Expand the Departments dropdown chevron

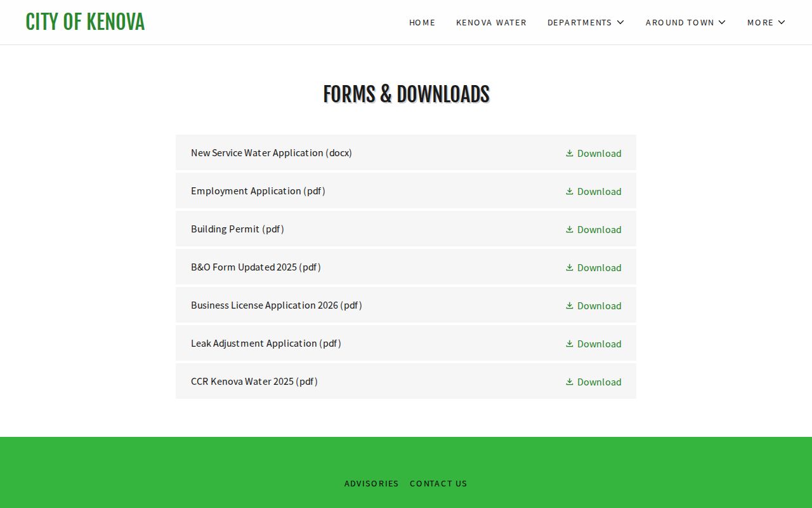[620, 22]
